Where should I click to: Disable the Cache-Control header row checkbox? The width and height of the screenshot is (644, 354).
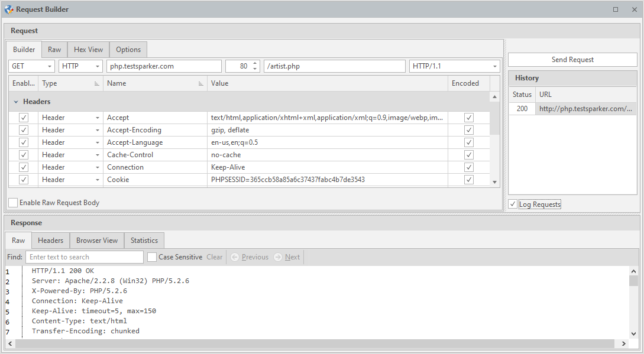[x=23, y=154]
